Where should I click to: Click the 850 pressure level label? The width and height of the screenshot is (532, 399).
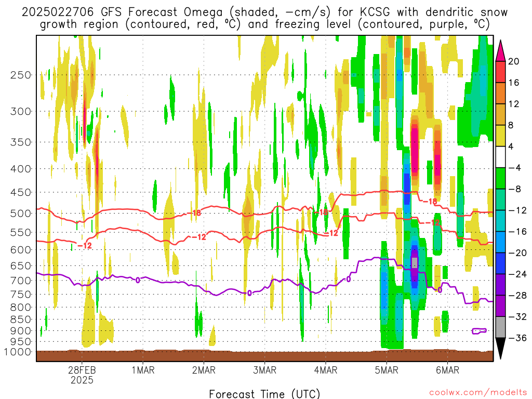[x=21, y=320]
